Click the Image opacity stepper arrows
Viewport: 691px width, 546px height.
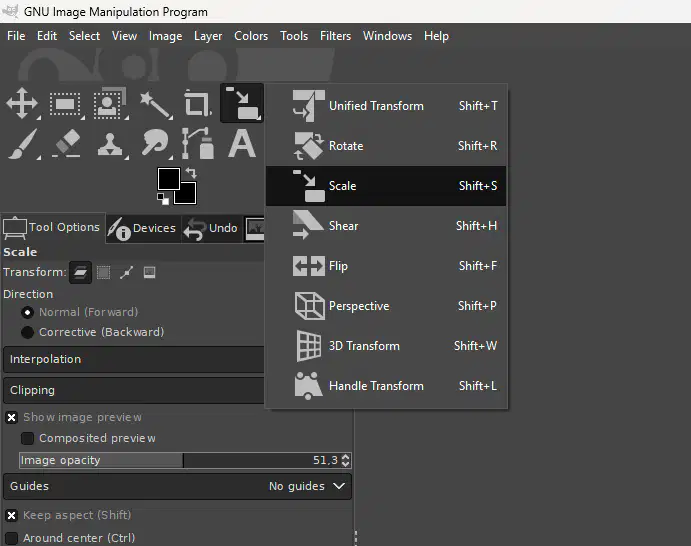346,460
